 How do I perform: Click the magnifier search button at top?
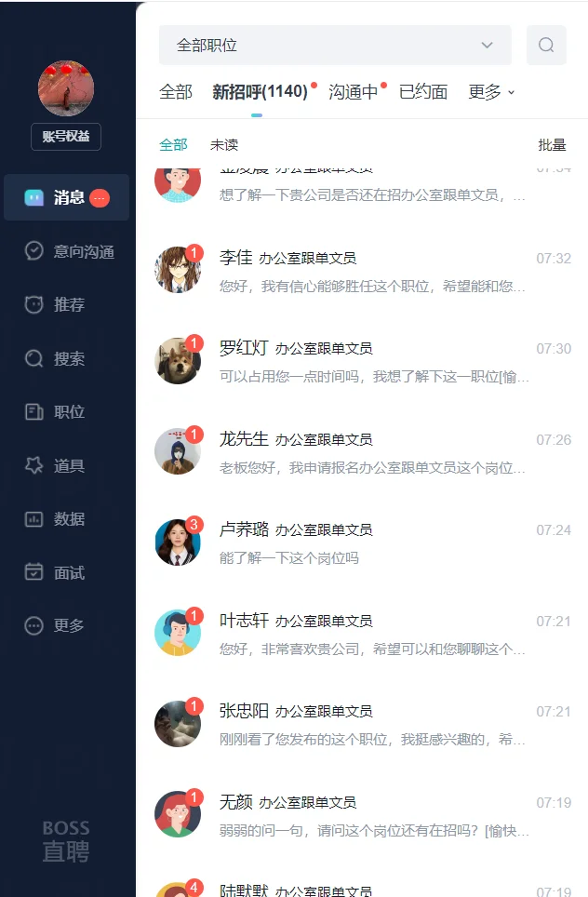(546, 45)
